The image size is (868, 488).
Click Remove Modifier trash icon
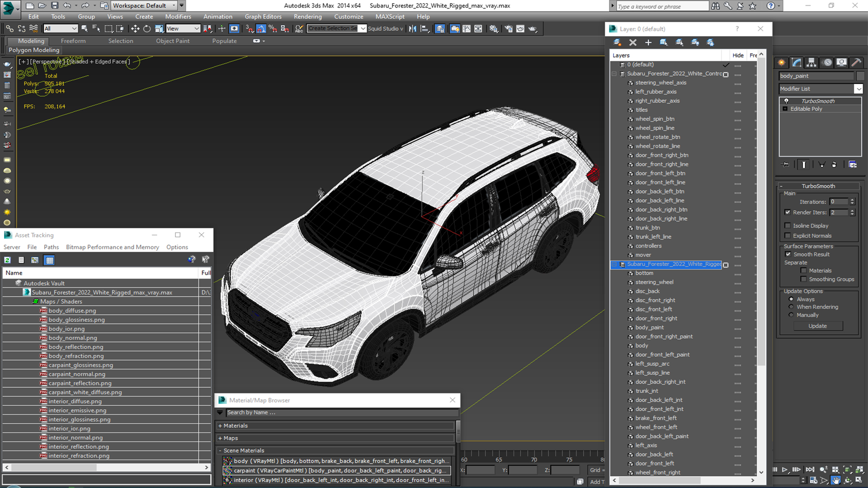(834, 164)
